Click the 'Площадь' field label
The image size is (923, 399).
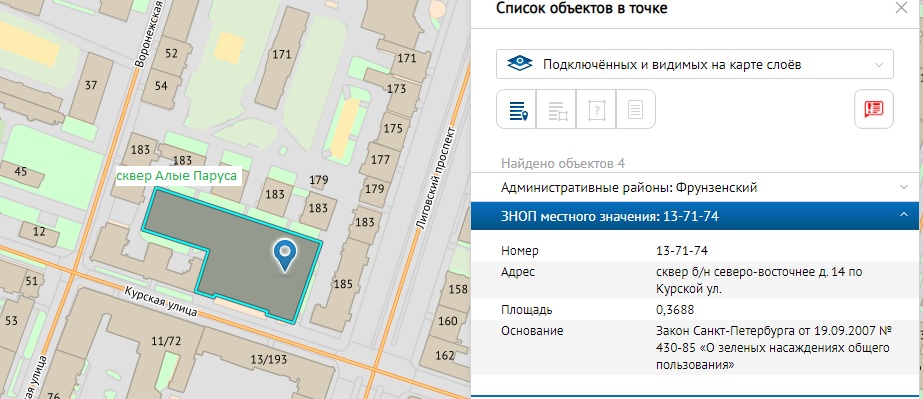[x=527, y=310]
